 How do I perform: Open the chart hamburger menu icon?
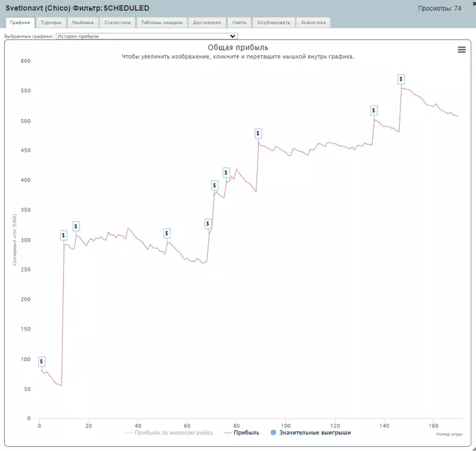click(462, 50)
